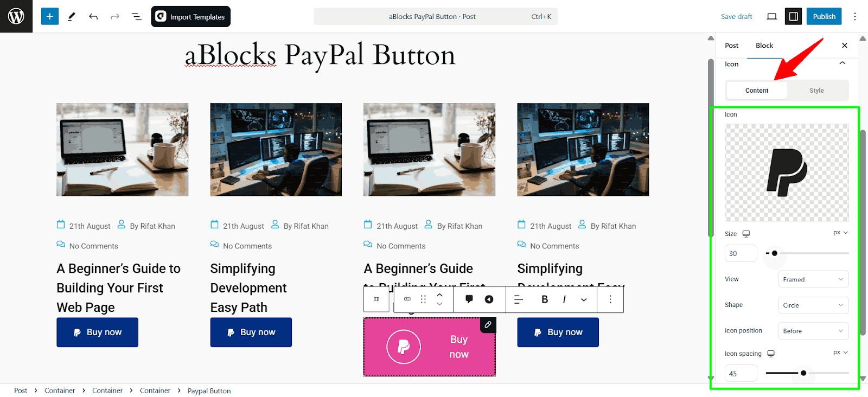Click the Post breadcrumb item

(x=21, y=390)
